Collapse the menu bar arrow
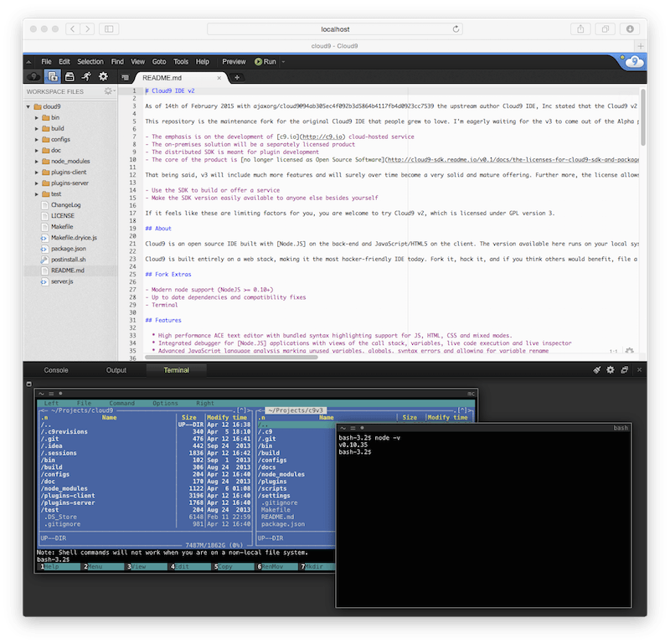The image size is (670, 644). coord(28,62)
